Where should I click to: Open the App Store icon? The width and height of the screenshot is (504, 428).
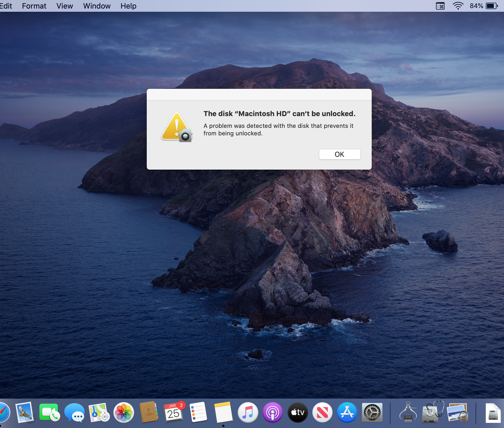(x=347, y=412)
